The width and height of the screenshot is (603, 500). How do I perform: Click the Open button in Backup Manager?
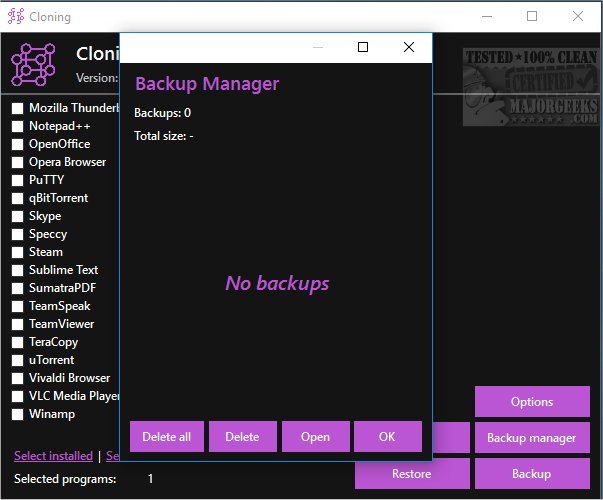tap(315, 437)
